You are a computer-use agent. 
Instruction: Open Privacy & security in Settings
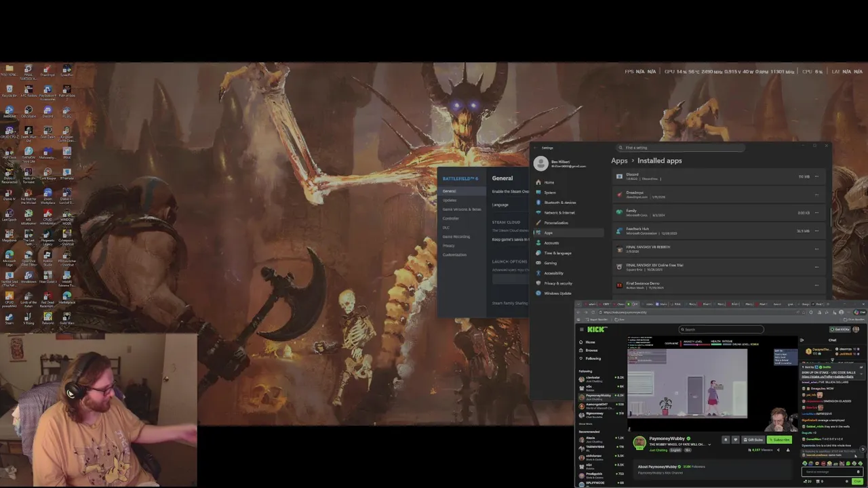pos(568,283)
